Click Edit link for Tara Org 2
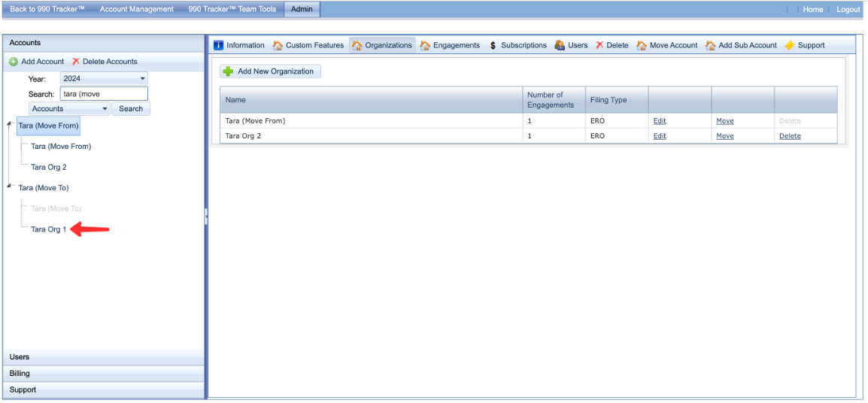This screenshot has width=868, height=403. pyautogui.click(x=660, y=136)
